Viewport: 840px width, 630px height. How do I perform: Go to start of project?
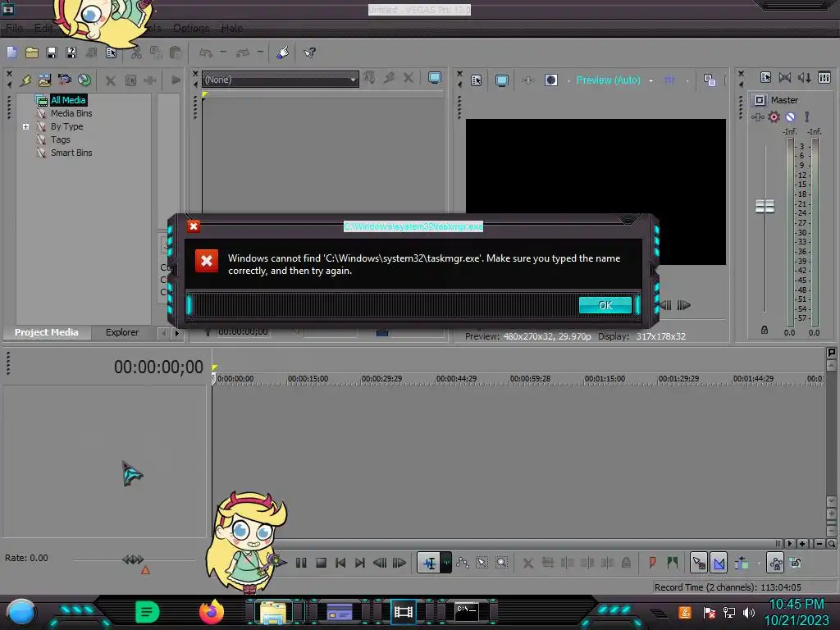coord(340,563)
